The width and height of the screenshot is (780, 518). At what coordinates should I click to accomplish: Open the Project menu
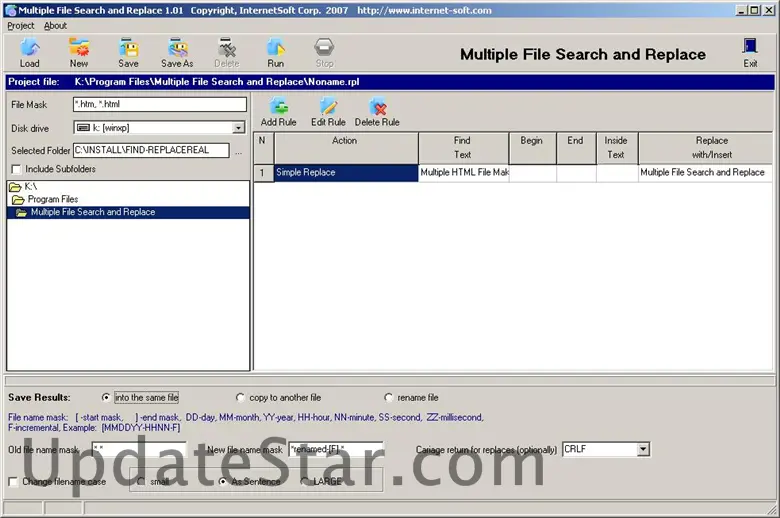(x=21, y=26)
